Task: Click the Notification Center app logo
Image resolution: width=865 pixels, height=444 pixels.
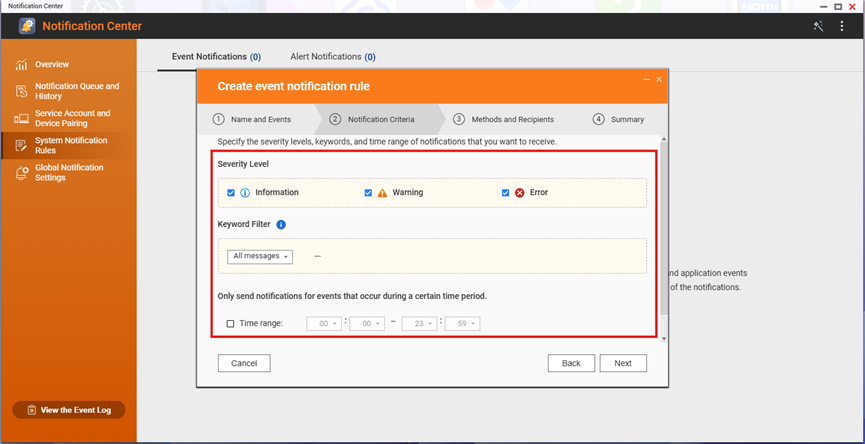Action: pyautogui.click(x=27, y=26)
